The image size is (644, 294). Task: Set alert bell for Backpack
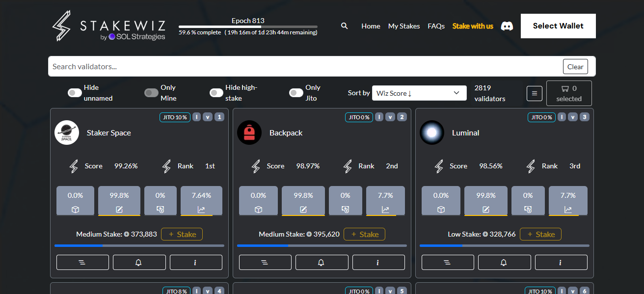pyautogui.click(x=322, y=263)
